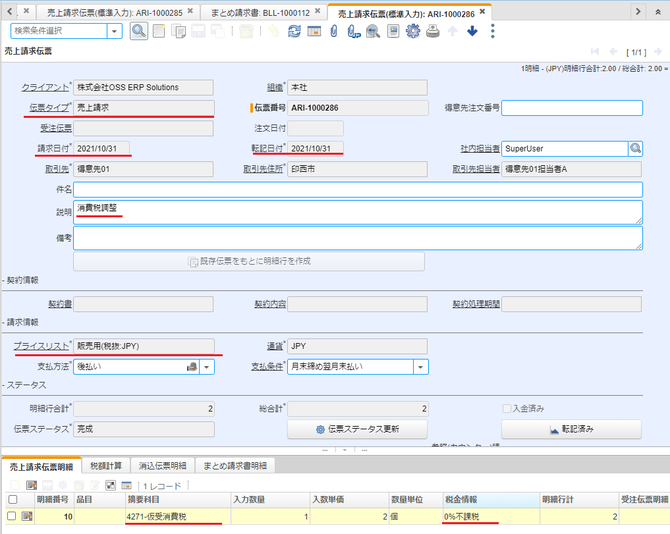Click the Process gear toolbar icon

click(x=413, y=31)
